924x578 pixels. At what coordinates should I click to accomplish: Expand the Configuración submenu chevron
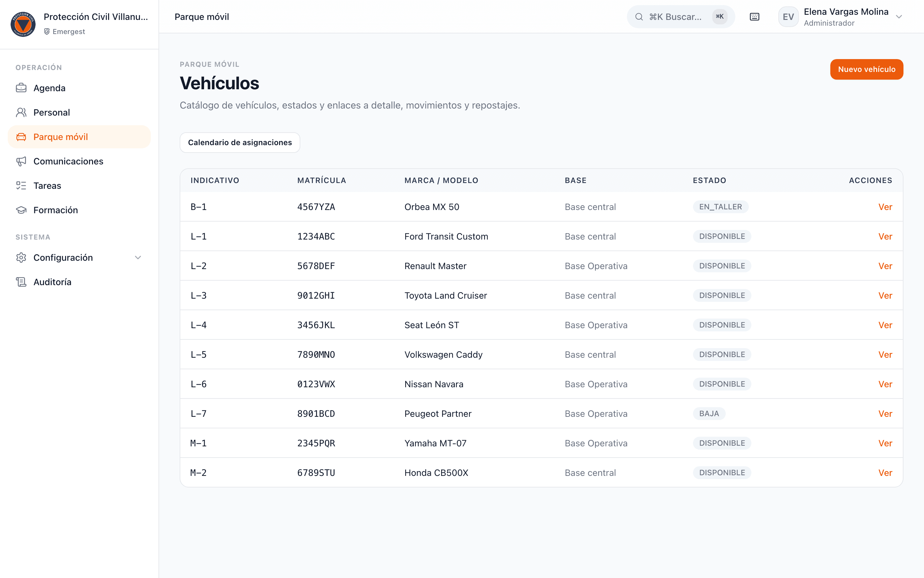click(x=138, y=258)
